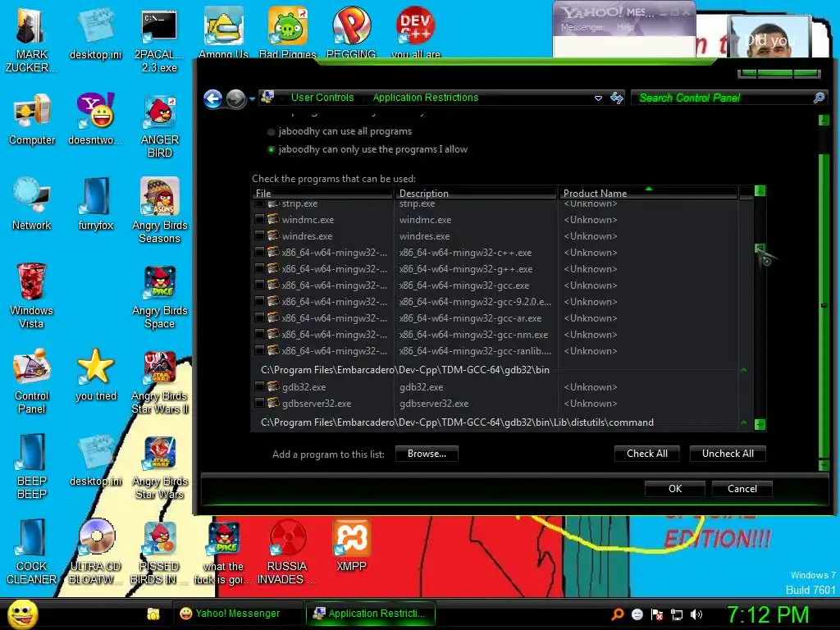Image resolution: width=840 pixels, height=630 pixels.
Task: Launch the Angry Birds Star Wars II icon
Action: tap(160, 381)
